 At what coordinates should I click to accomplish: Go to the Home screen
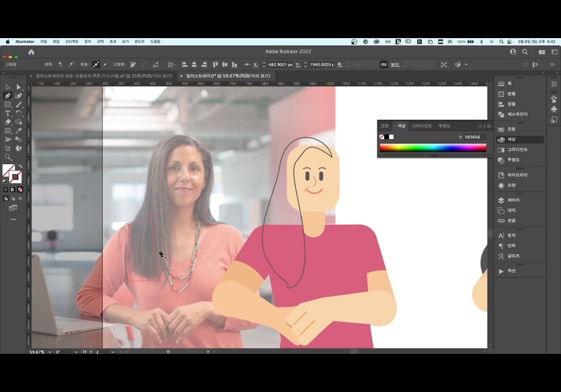pos(31,52)
